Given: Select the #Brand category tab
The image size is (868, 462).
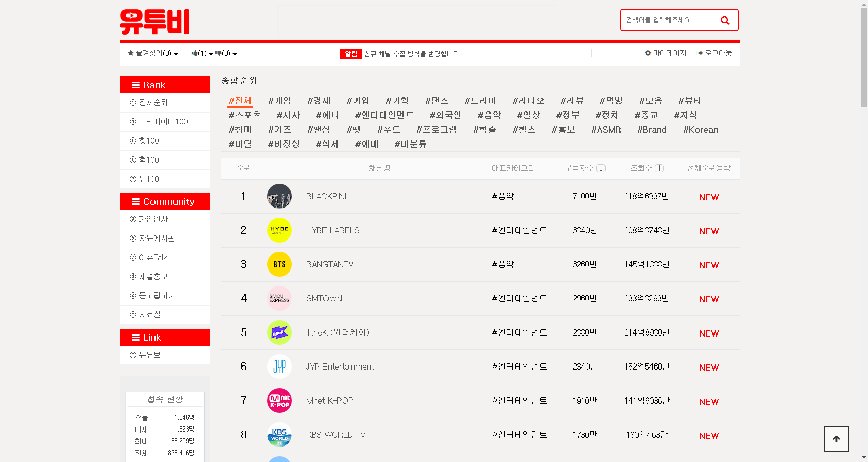Looking at the screenshot, I should (x=652, y=130).
